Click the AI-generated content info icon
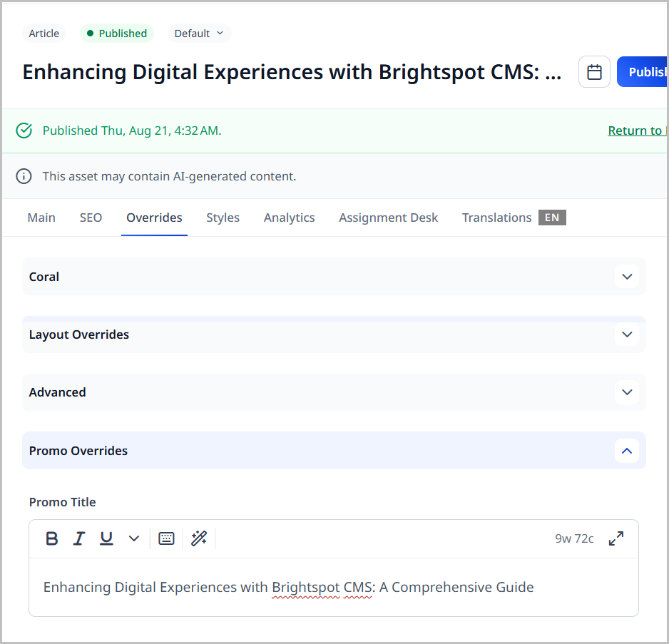 pos(24,176)
